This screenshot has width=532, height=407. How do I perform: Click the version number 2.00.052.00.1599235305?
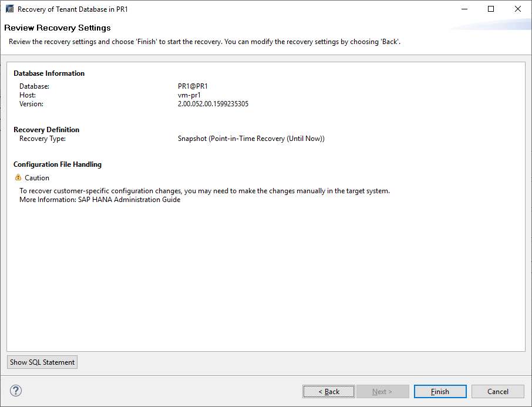[213, 104]
